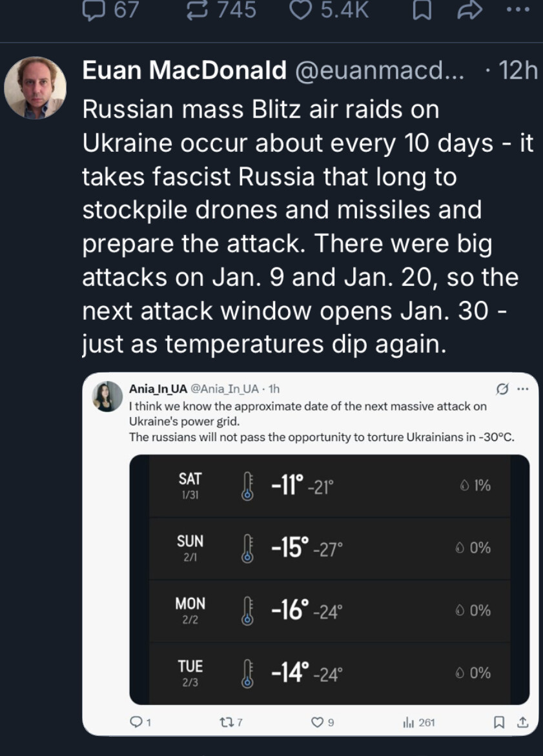Bookmark the top post

click(421, 11)
